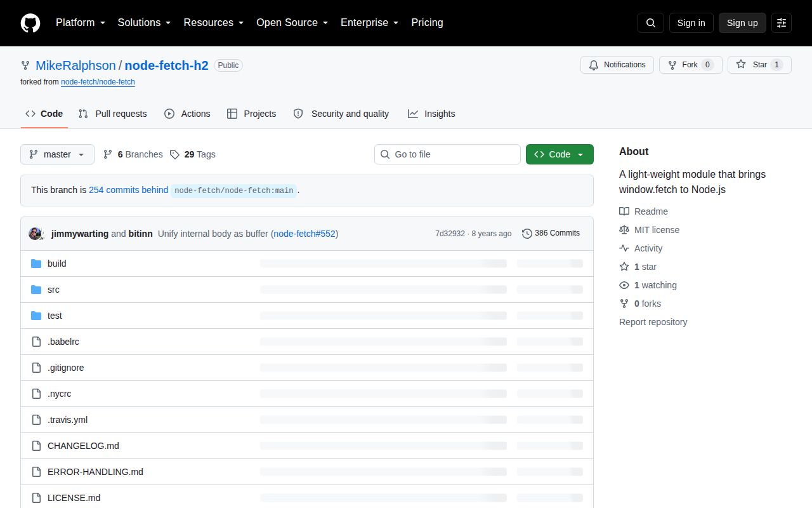Expand the Enterprise menu

(369, 23)
